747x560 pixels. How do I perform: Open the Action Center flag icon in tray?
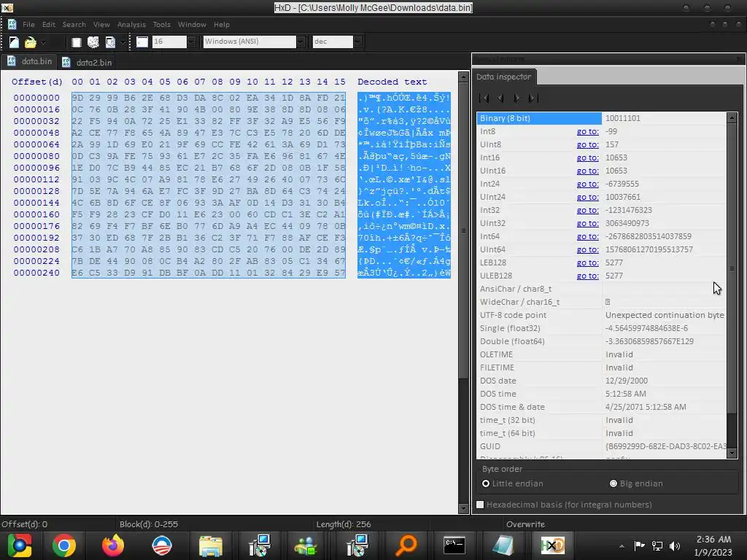pos(639,545)
